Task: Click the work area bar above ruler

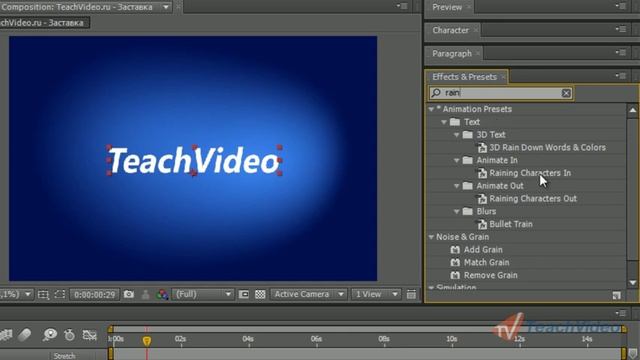Action: point(367,329)
